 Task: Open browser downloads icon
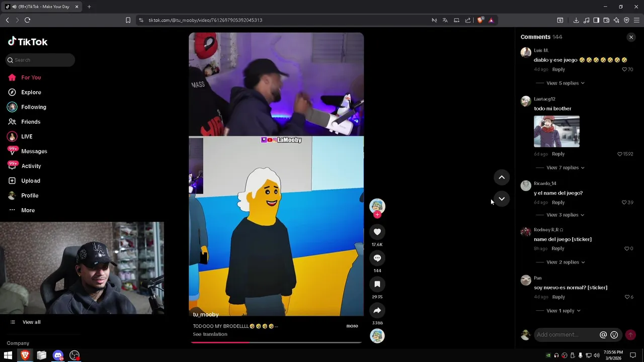pos(576,20)
